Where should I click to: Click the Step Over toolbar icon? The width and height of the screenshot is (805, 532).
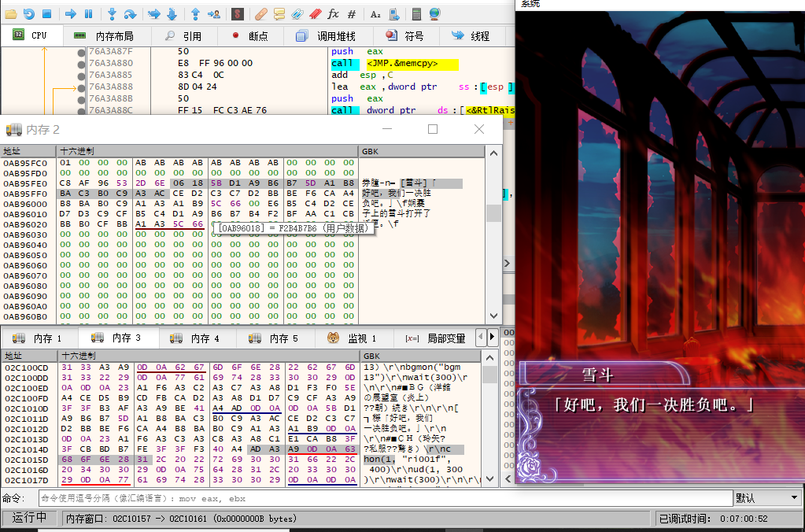[130, 13]
